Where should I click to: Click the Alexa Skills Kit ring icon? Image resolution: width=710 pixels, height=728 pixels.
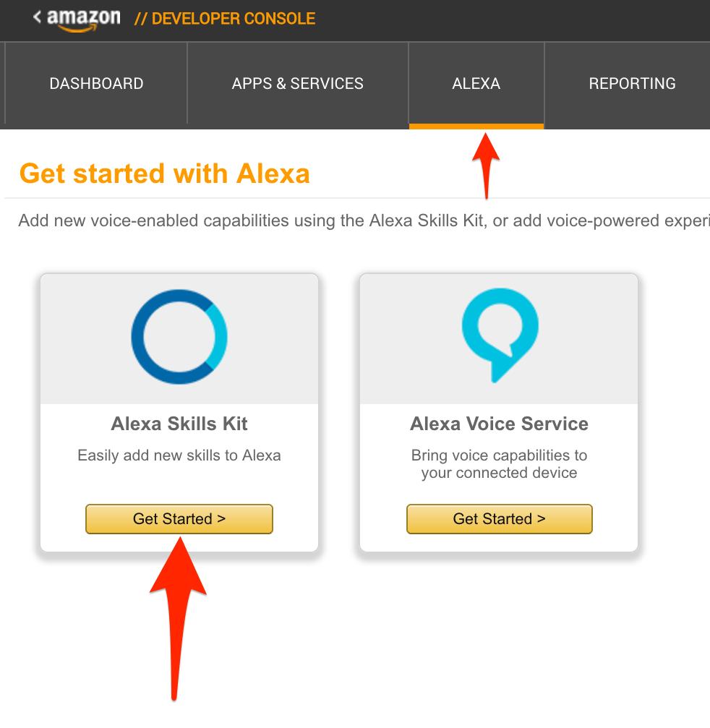click(179, 337)
